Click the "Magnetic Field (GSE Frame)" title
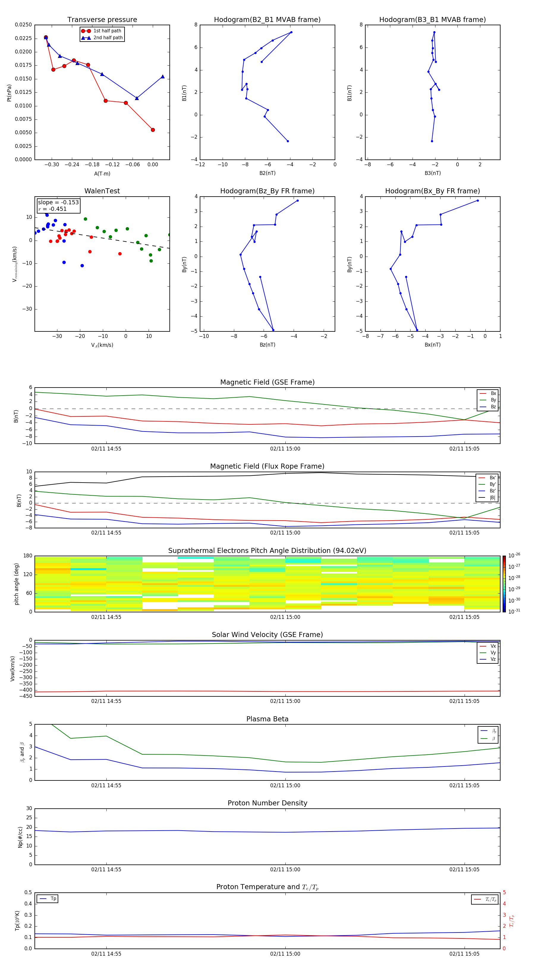Image resolution: width=535 pixels, height=980 pixels. 267,382
